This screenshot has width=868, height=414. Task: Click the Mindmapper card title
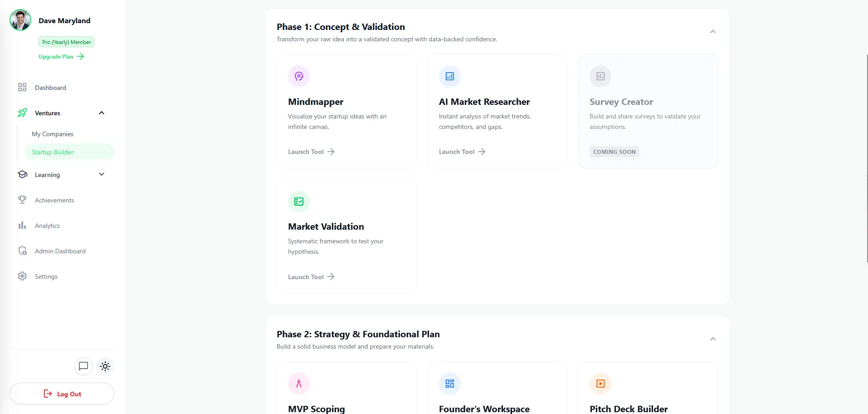pyautogui.click(x=316, y=102)
